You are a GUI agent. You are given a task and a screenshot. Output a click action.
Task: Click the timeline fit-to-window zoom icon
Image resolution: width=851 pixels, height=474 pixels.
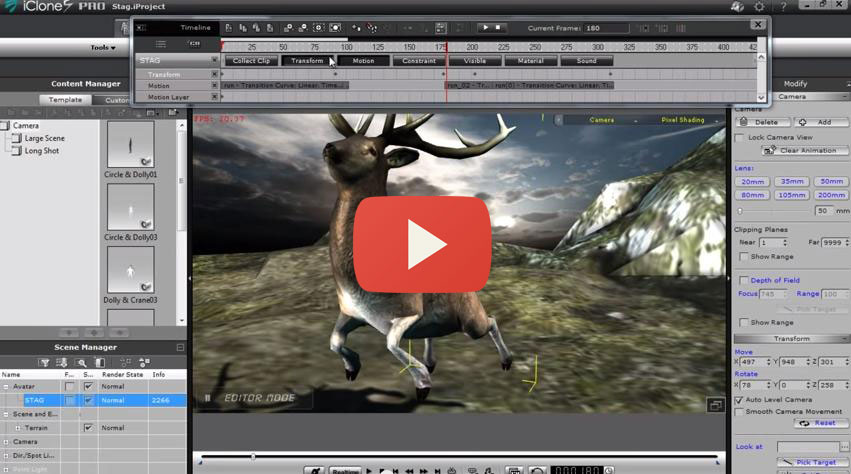(x=319, y=28)
